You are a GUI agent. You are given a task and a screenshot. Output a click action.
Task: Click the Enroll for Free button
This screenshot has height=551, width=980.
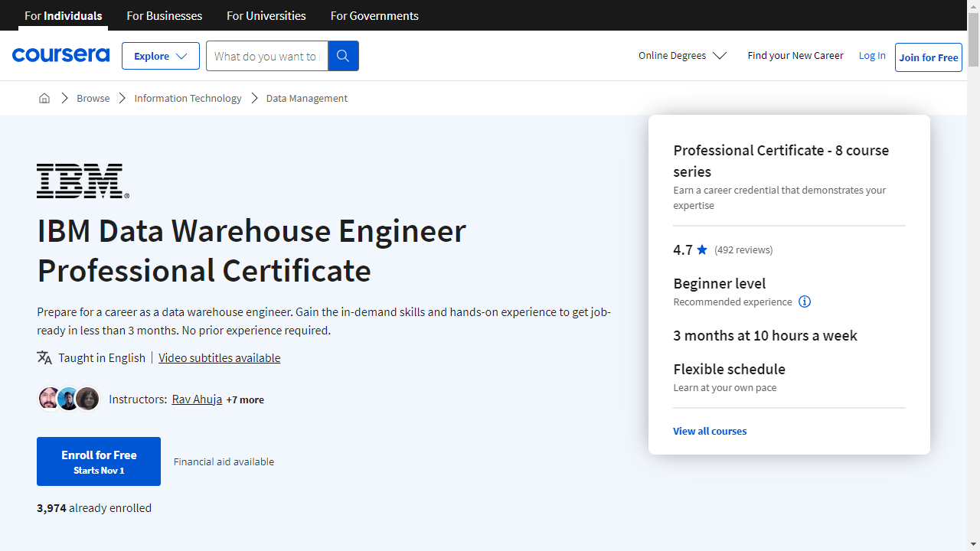pos(99,461)
